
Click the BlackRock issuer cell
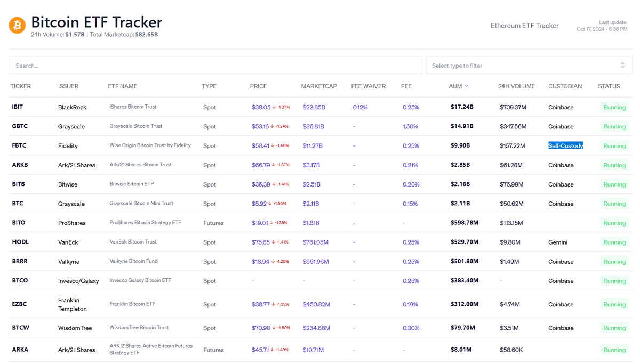pyautogui.click(x=73, y=107)
